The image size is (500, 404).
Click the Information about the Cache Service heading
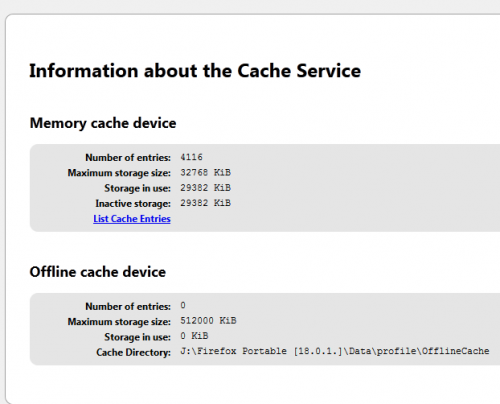coord(195,71)
